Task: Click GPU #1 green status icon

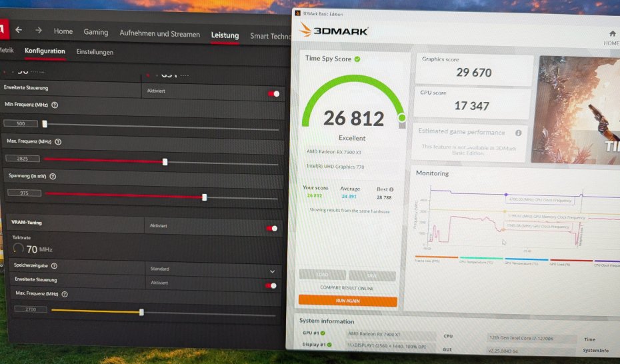Action: (323, 333)
